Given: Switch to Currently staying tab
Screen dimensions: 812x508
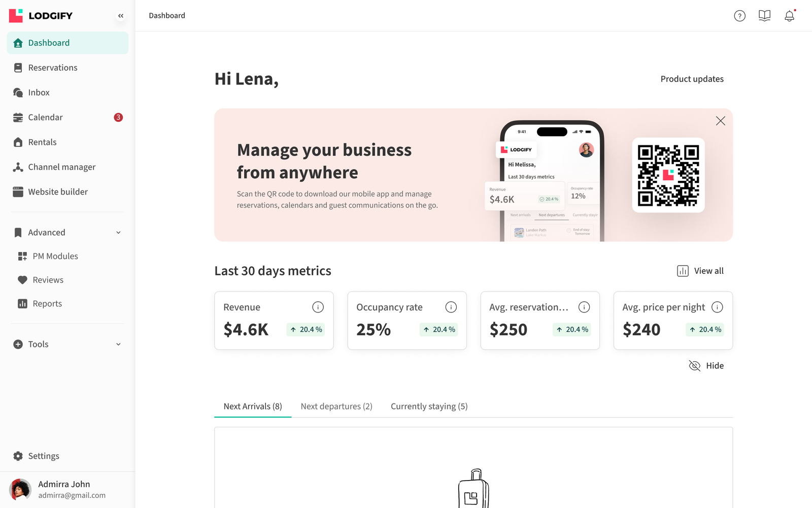Looking at the screenshot, I should pyautogui.click(x=429, y=406).
